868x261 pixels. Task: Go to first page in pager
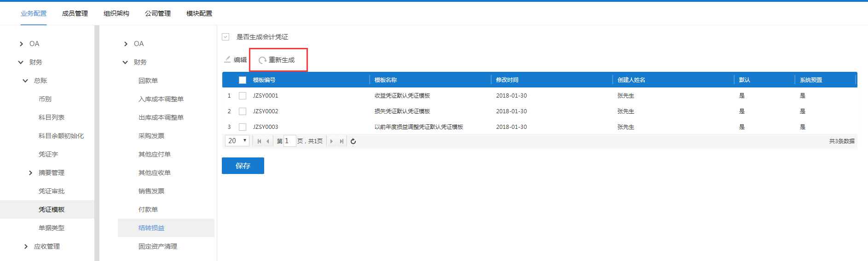[x=259, y=141]
